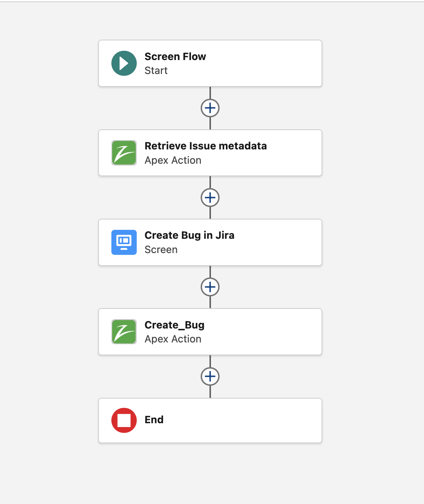The width and height of the screenshot is (424, 504).
Task: Select the Retrieve Issue metadata label
Action: tap(206, 146)
